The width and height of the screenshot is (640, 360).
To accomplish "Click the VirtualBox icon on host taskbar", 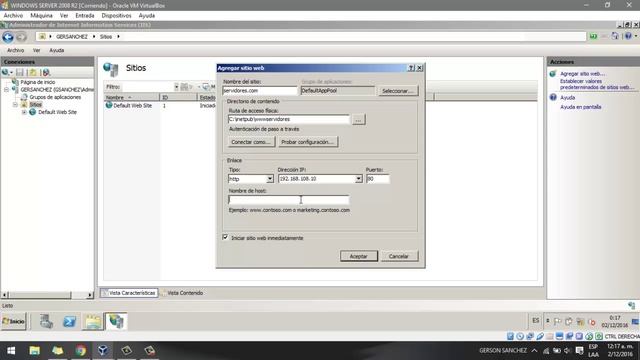I will pos(103,351).
